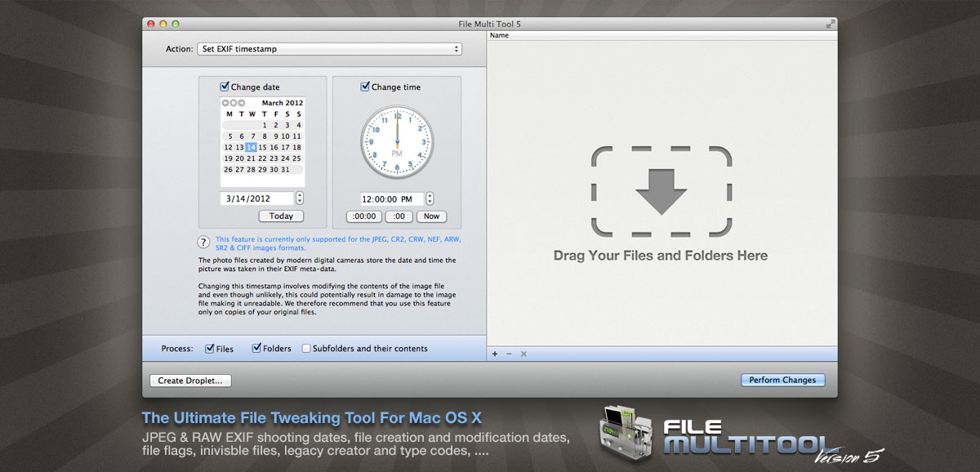
Task: Disable the Change date checkbox
Action: point(225,87)
